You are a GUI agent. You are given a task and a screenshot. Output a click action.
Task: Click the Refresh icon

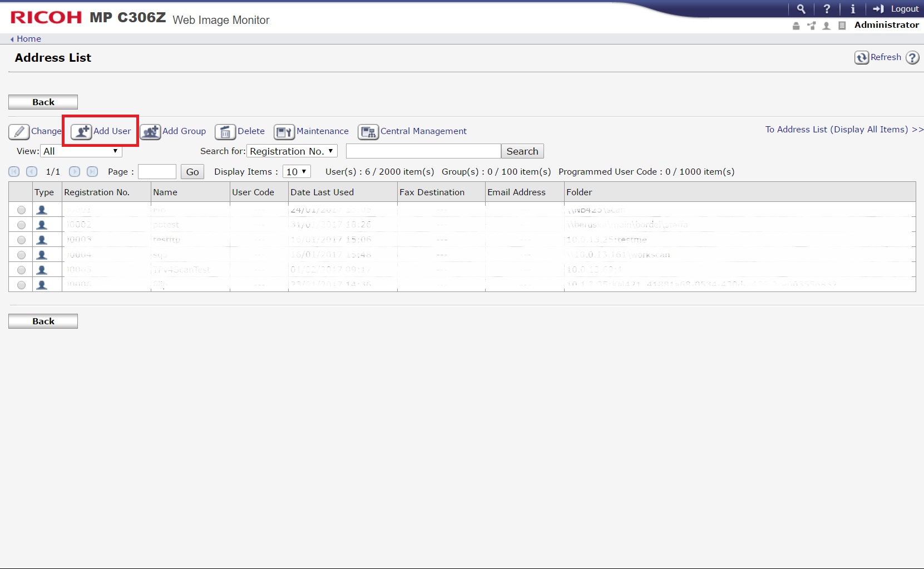862,58
